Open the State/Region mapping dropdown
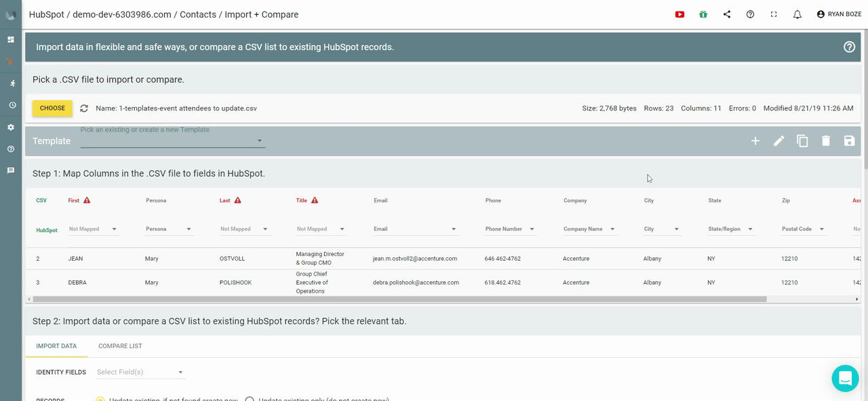Image resolution: width=868 pixels, height=401 pixels. (x=731, y=229)
